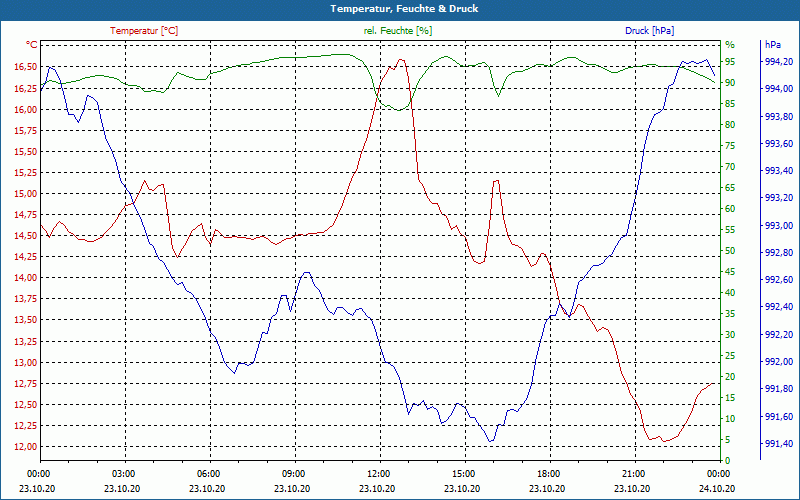The width and height of the screenshot is (800, 500).
Task: Select the green 'rel. Feuchte [%]' legend label
Action: (x=398, y=31)
